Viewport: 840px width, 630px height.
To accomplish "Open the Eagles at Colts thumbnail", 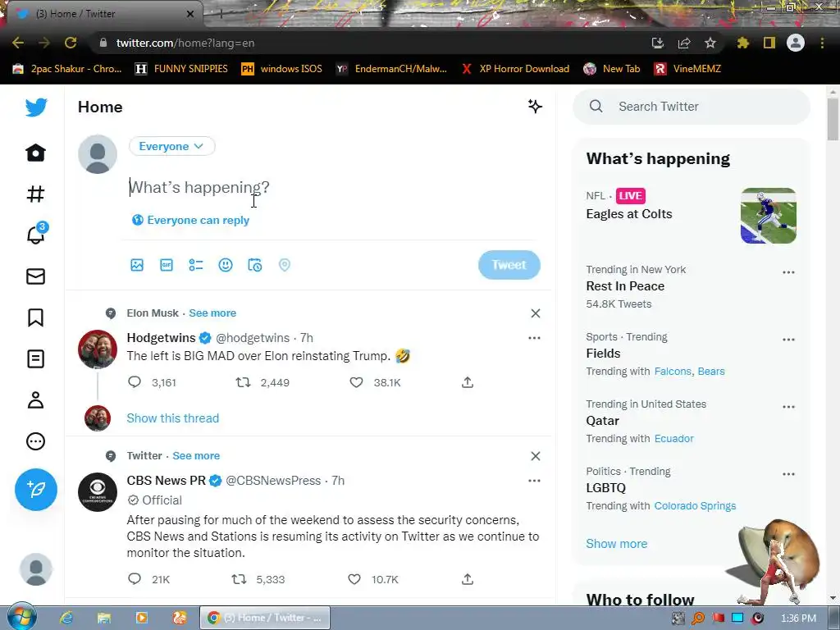I will (768, 216).
